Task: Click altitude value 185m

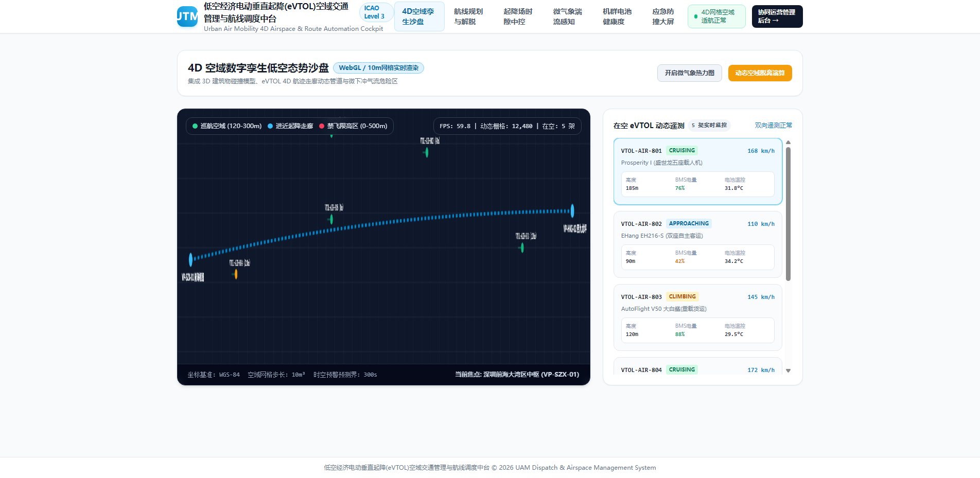Action: 632,188
